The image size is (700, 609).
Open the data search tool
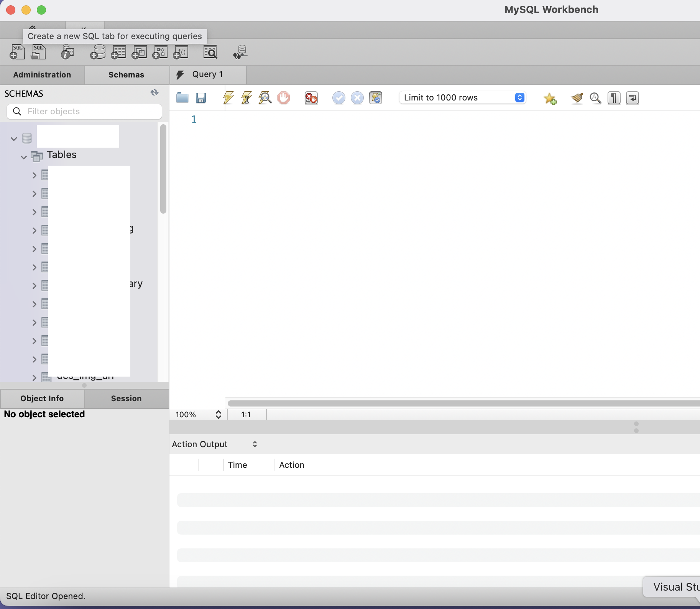click(x=210, y=52)
